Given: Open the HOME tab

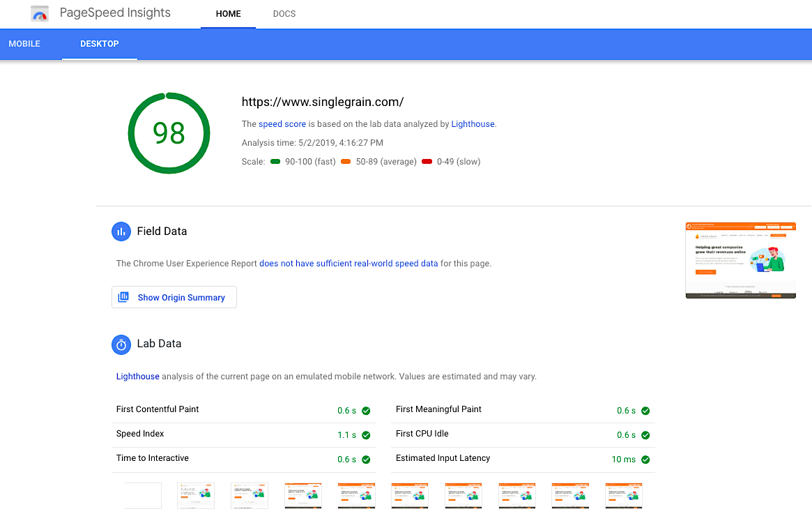Looking at the screenshot, I should pyautogui.click(x=229, y=14).
